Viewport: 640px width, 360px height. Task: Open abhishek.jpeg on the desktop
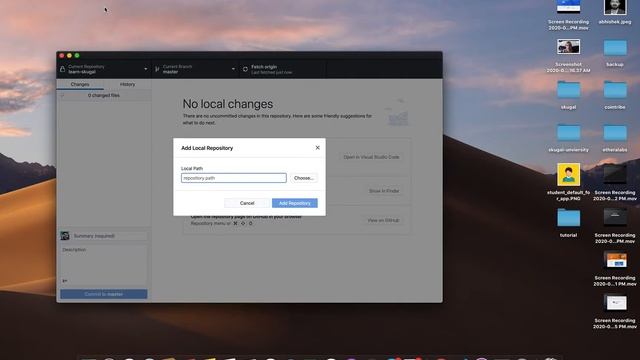click(615, 13)
